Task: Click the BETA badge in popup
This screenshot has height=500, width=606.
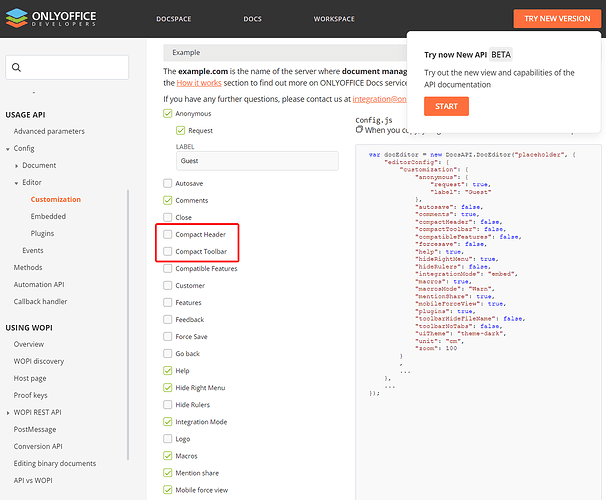Action: [x=501, y=54]
